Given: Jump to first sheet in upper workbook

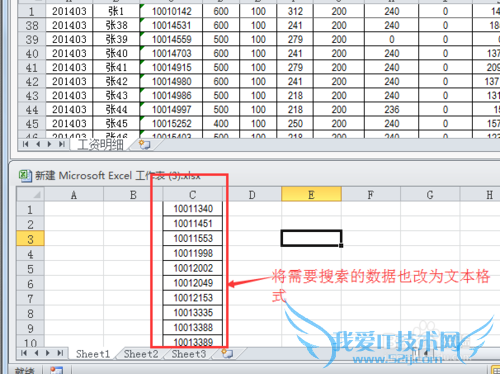Looking at the screenshot, I should pyautogui.click(x=25, y=144).
